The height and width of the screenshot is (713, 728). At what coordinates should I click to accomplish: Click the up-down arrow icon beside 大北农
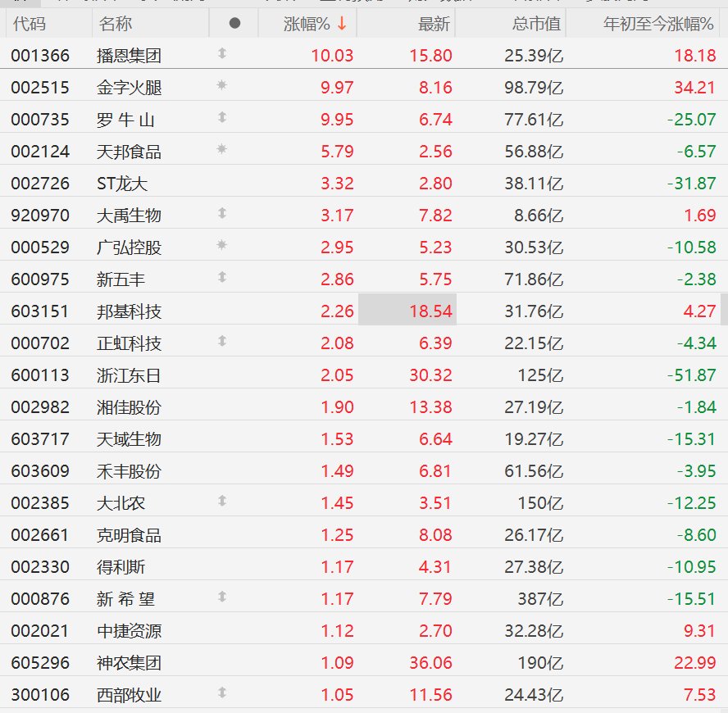click(x=222, y=501)
